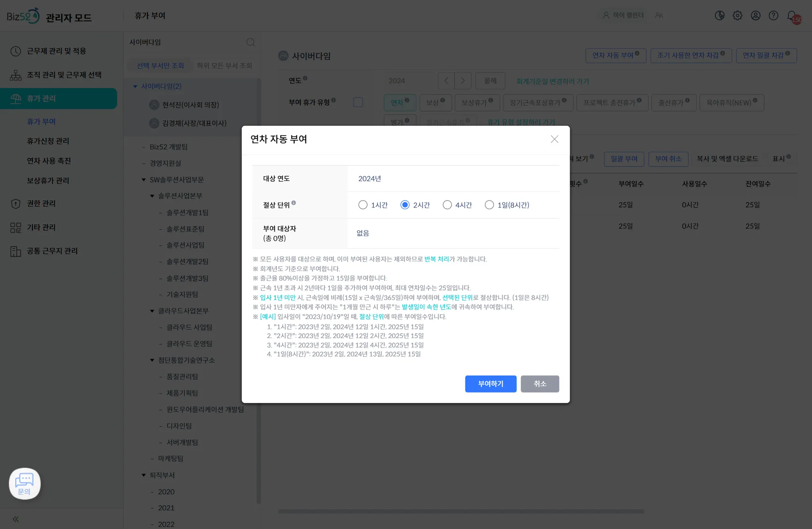Open the settings gear icon
The image size is (812, 529).
(x=737, y=15)
